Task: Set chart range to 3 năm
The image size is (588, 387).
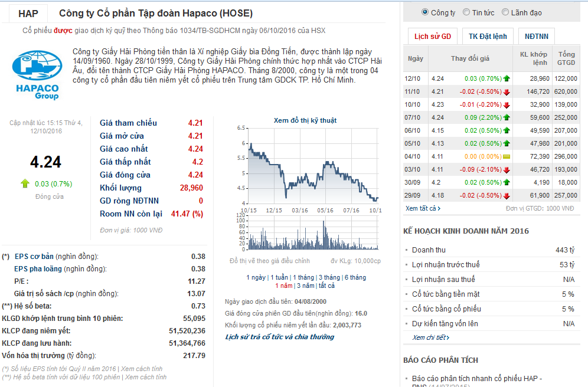Action: click(306, 286)
